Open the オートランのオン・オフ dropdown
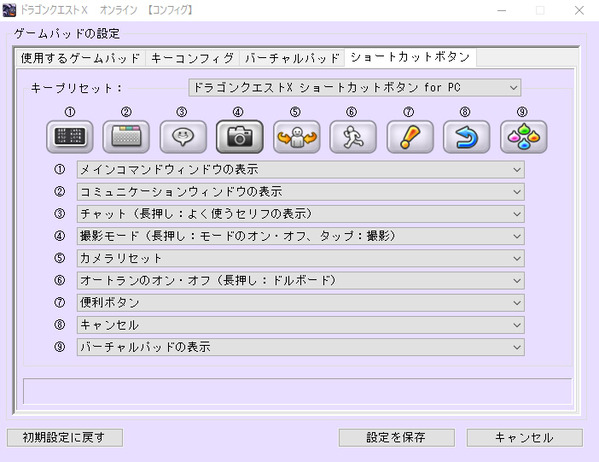Screen dimensions: 599x462 301,280
